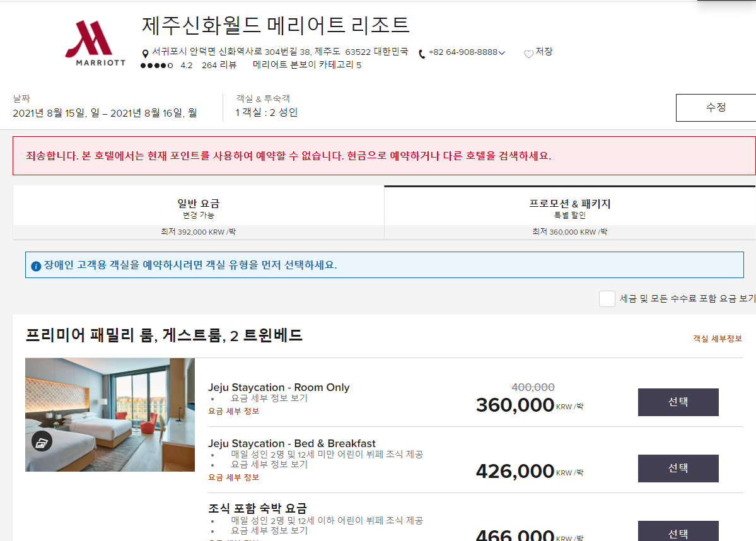Viewport: 756px width, 541px height.
Task: Open 객실 세부정보 link
Action: click(x=718, y=339)
